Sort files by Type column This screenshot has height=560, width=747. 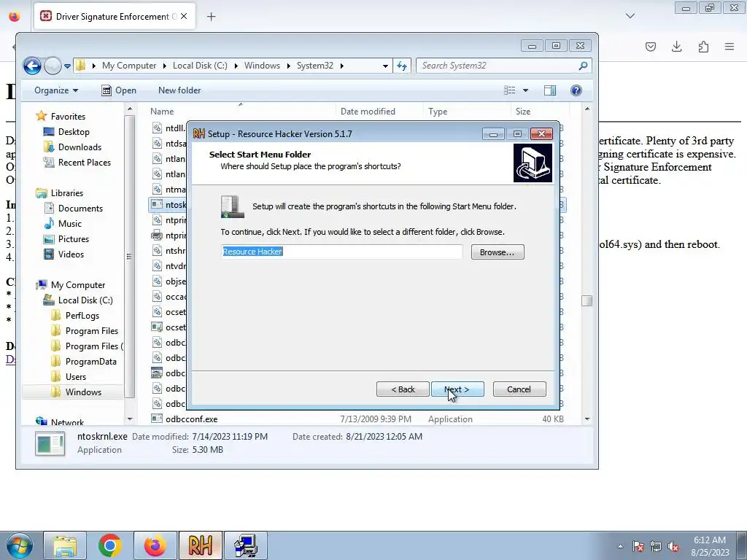[x=438, y=112]
